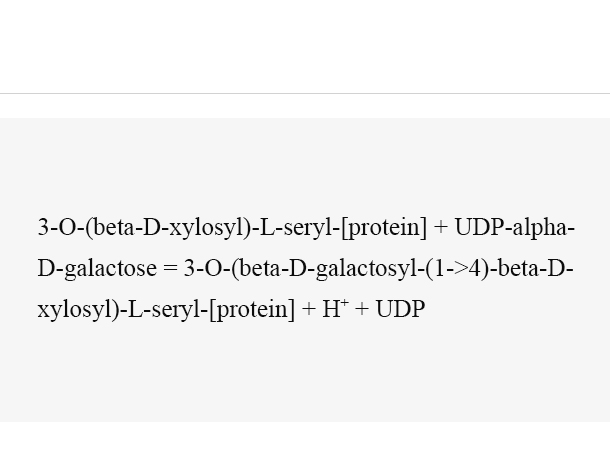Click "xylosyl)" at start of last line
This screenshot has width=610, height=463.
(x=79, y=310)
